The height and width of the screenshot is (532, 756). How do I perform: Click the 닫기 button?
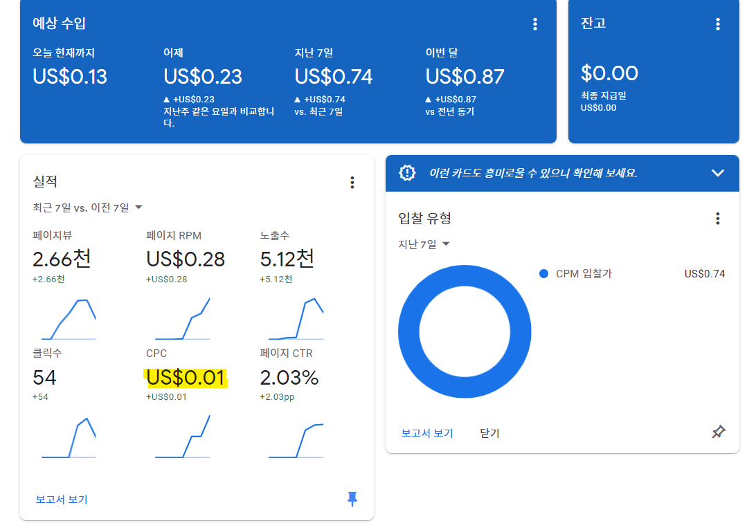point(489,433)
